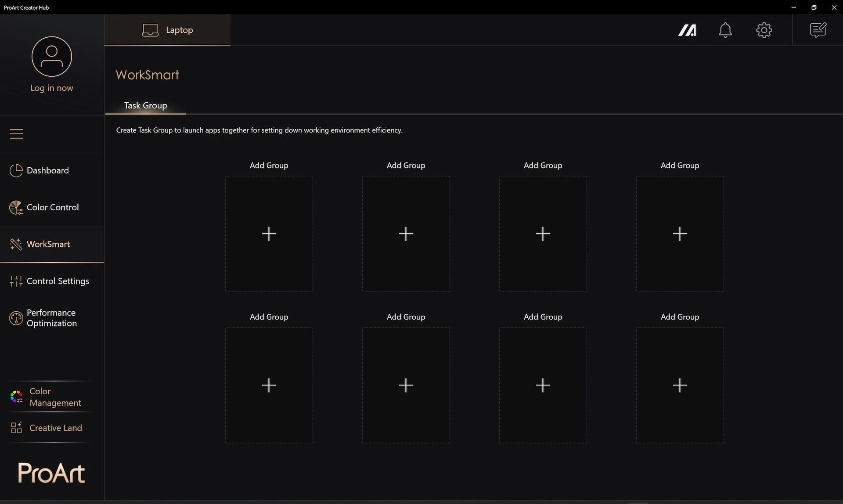Click the Control Settings sliders icon
The height and width of the screenshot is (504, 843).
click(x=16, y=281)
